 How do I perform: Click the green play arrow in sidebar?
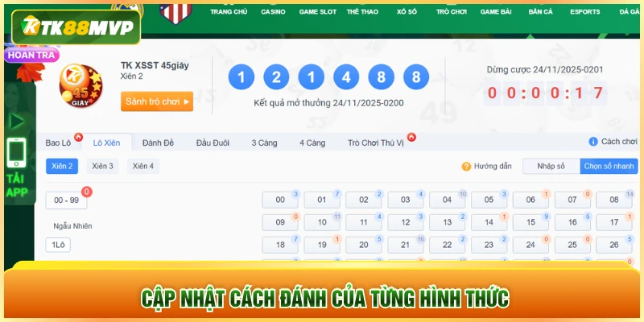(x=16, y=122)
